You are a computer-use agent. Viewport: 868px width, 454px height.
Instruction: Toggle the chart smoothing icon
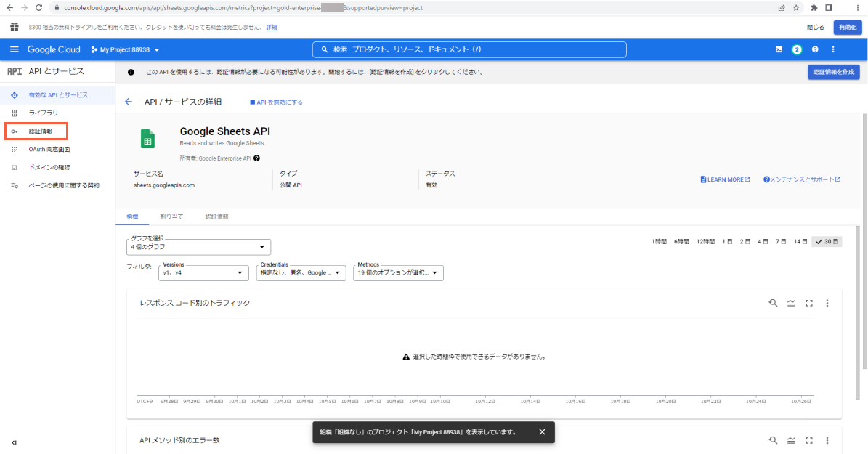pyautogui.click(x=791, y=303)
